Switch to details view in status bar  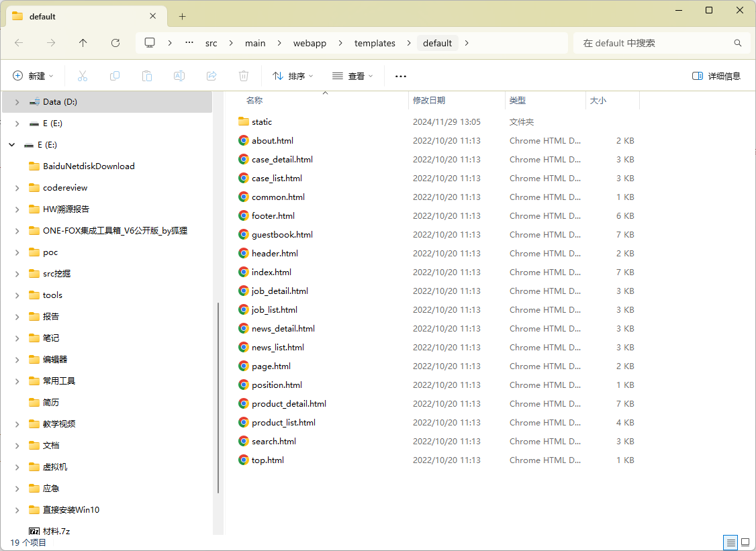pos(730,543)
